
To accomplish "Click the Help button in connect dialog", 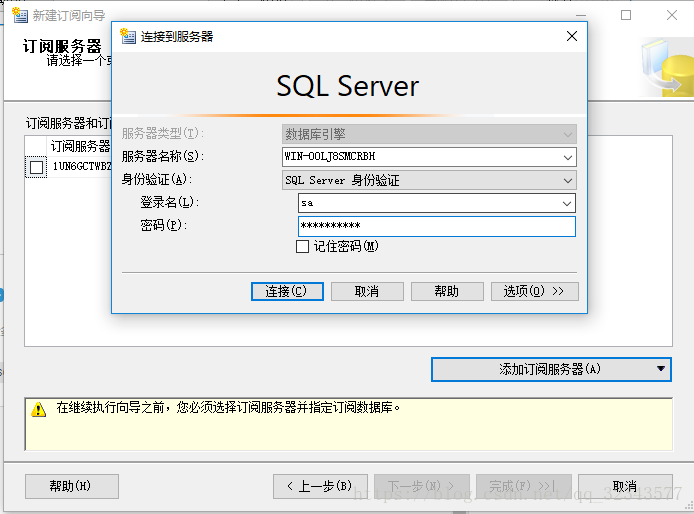I will (447, 291).
